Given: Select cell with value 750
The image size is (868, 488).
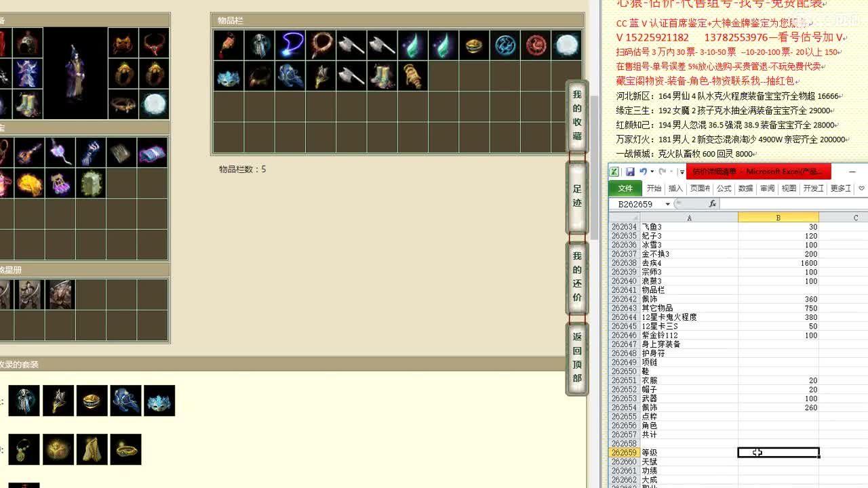Looking at the screenshot, I should pyautogui.click(x=778, y=308).
